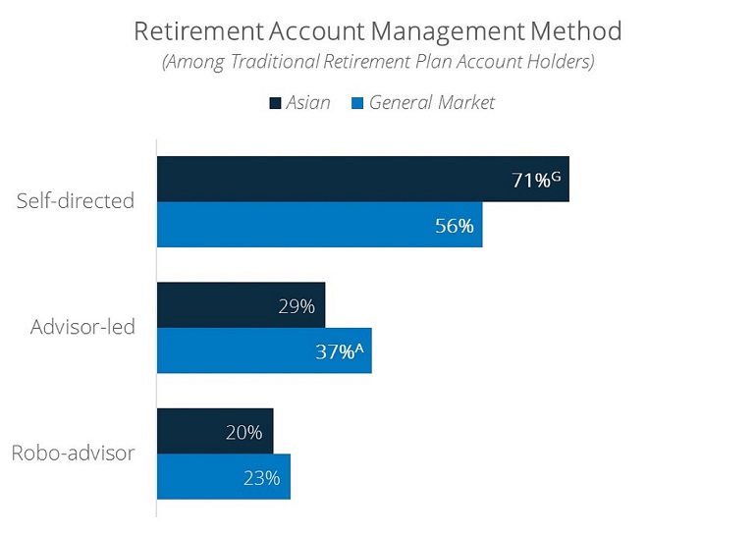Select the Asian legend label
The height and width of the screenshot is (535, 756).
pyautogui.click(x=308, y=103)
